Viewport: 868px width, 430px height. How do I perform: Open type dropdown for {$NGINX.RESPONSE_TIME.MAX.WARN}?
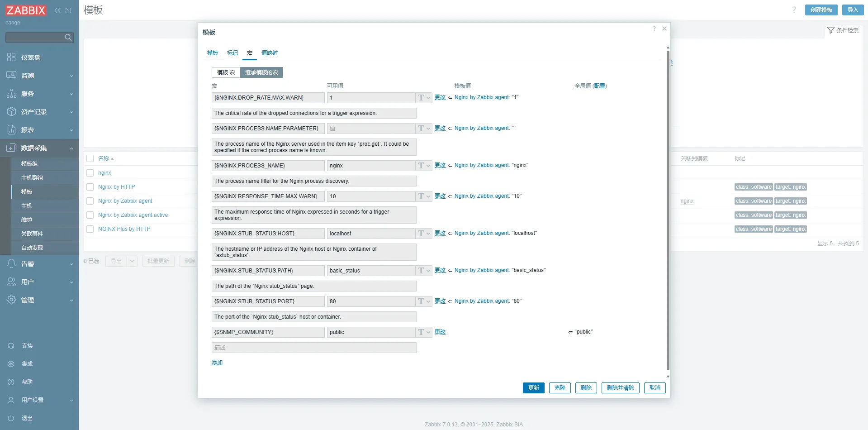click(424, 196)
